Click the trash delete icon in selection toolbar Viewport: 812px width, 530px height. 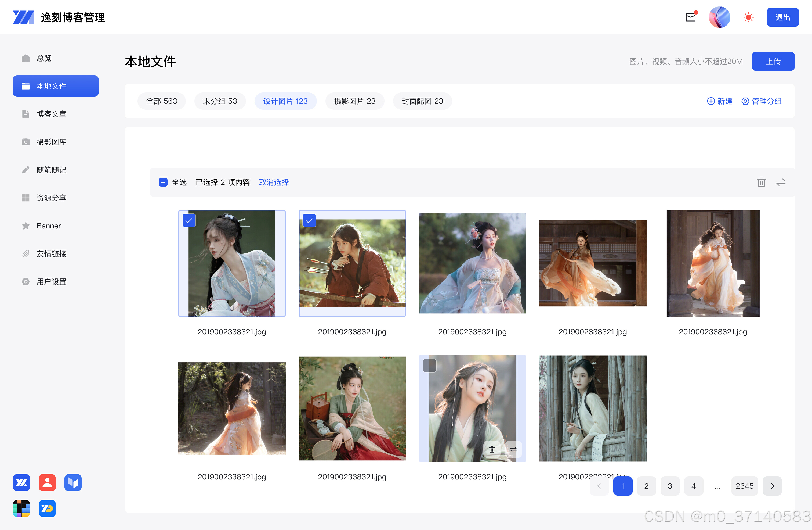tap(761, 182)
